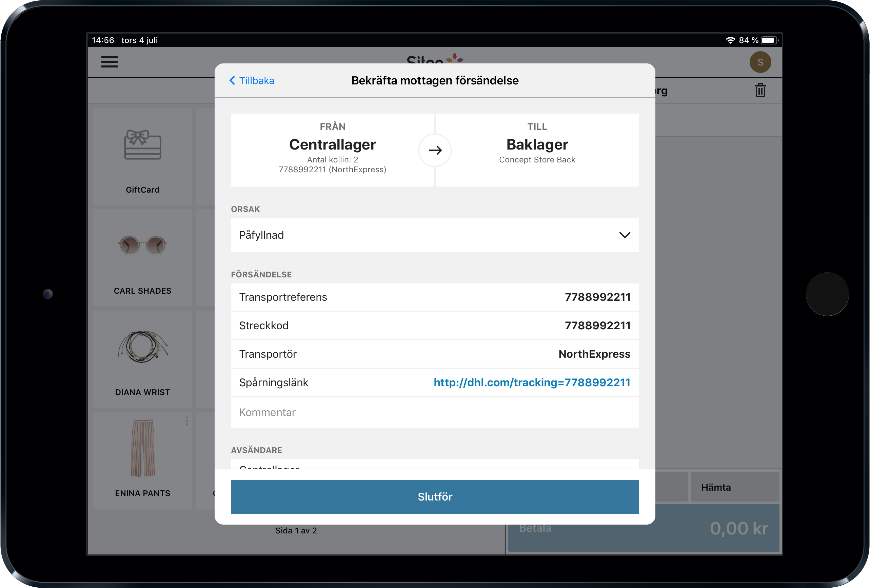This screenshot has height=588, width=870.
Task: Select the CARL SHADES sunglasses tile
Action: [143, 258]
